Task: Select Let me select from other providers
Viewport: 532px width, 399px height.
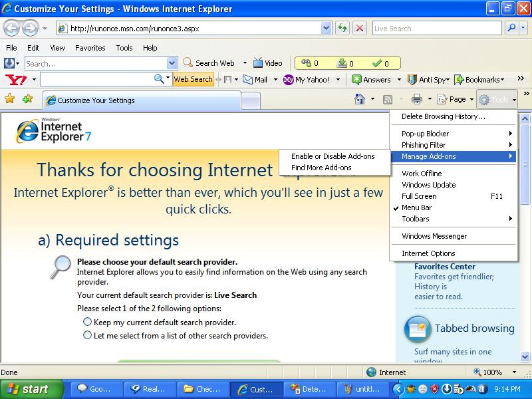Action: [x=87, y=335]
